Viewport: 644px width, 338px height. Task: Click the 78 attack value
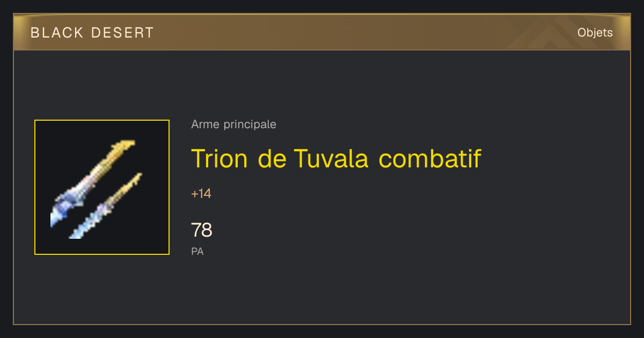[x=202, y=230]
